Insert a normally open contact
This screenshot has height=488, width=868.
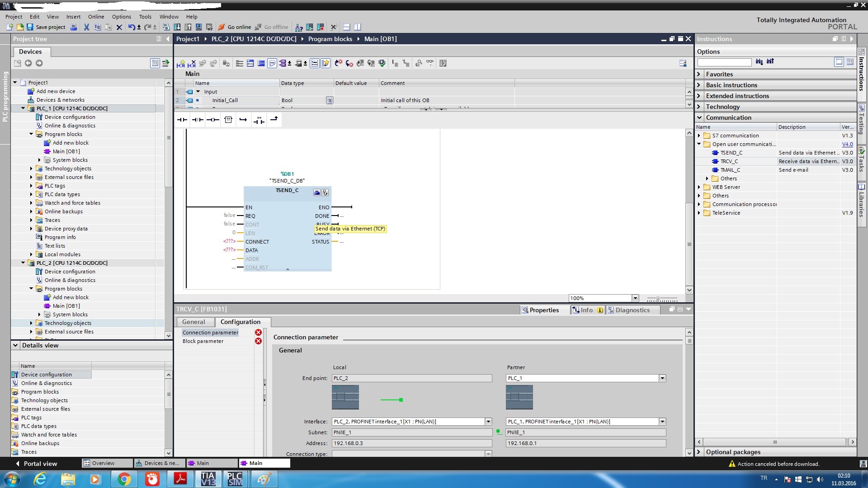[x=182, y=120]
